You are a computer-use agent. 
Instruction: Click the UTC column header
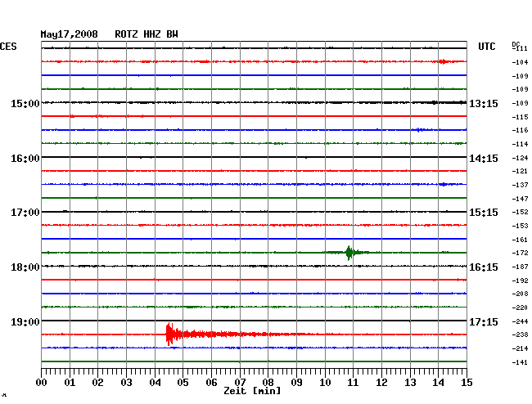coord(486,47)
